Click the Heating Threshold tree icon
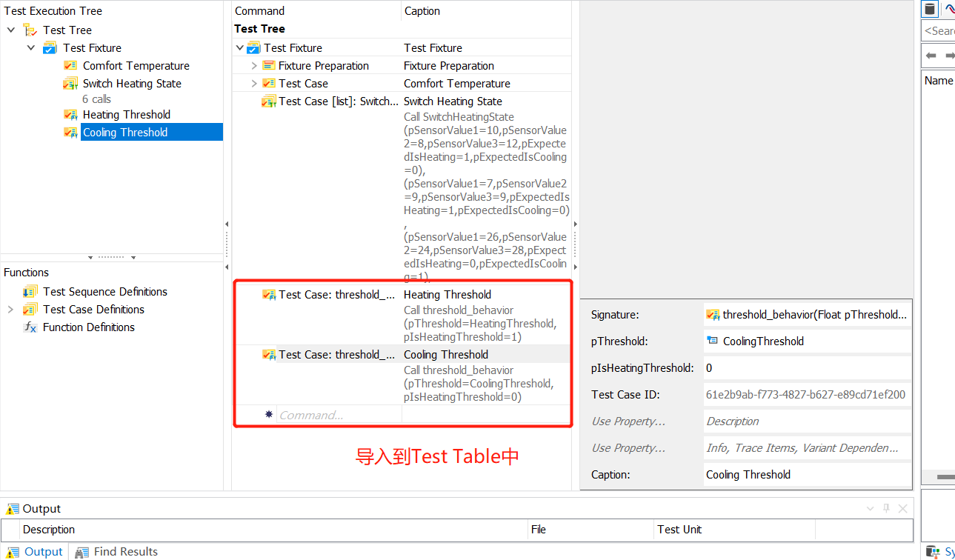 70,114
